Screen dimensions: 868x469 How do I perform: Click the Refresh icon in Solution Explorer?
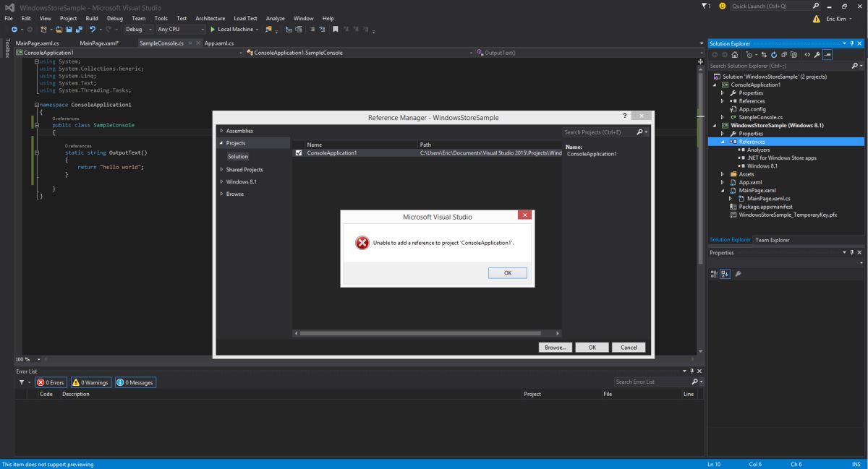coord(773,54)
